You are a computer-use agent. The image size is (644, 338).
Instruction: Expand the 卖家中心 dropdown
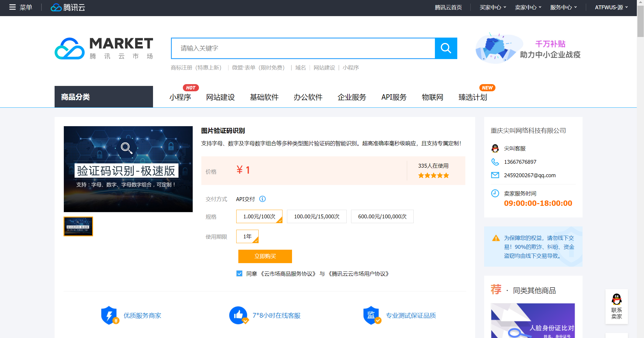tap(528, 7)
